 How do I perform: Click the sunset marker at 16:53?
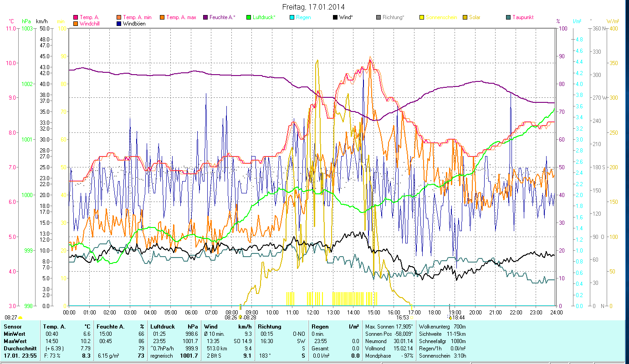point(412,318)
